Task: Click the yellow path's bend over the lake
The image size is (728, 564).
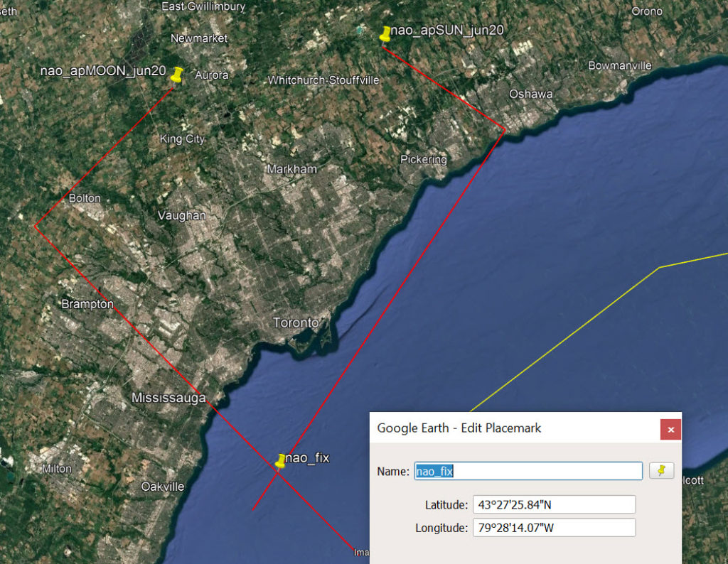Action: coord(660,267)
